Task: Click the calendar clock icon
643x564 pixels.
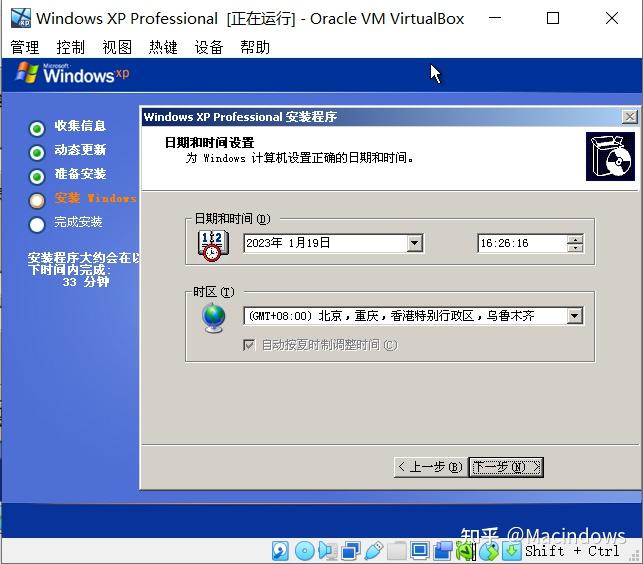Action: click(213, 246)
